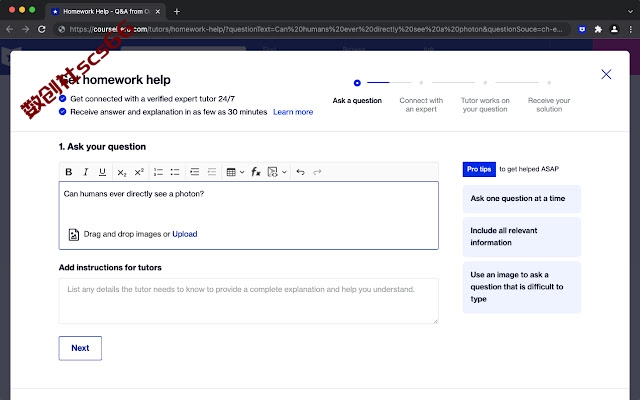Click the image file icon beside Drag and drop

pyautogui.click(x=73, y=234)
